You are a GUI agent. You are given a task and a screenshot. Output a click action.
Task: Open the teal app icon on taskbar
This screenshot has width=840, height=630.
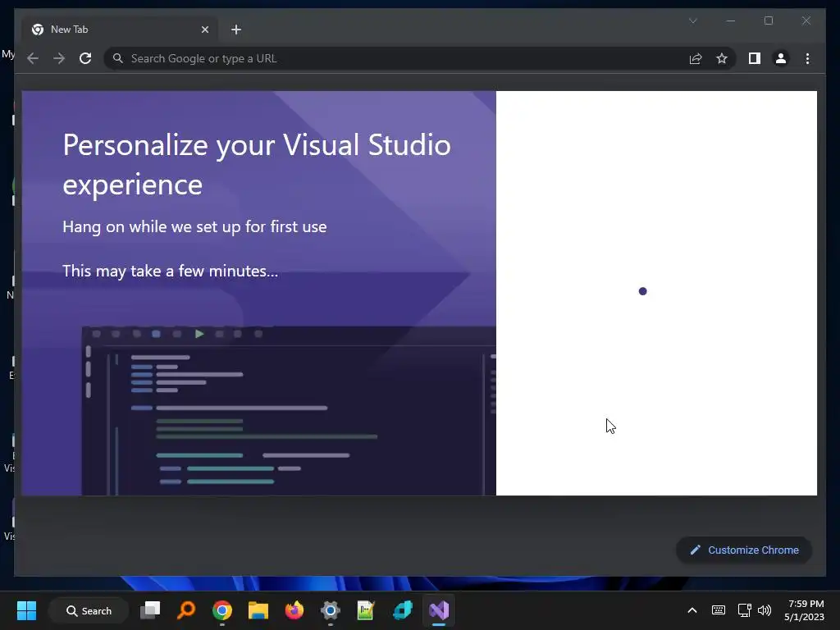pos(402,610)
